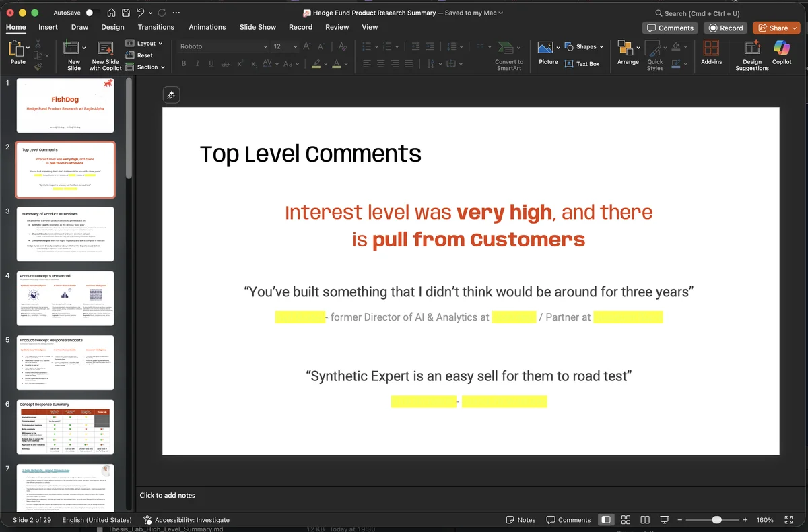
Task: Insert a Text Box
Action: pyautogui.click(x=582, y=64)
